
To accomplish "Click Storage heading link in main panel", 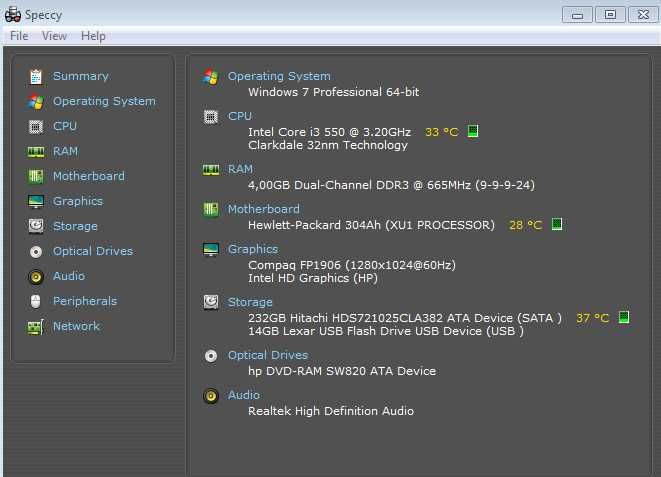I will 250,302.
